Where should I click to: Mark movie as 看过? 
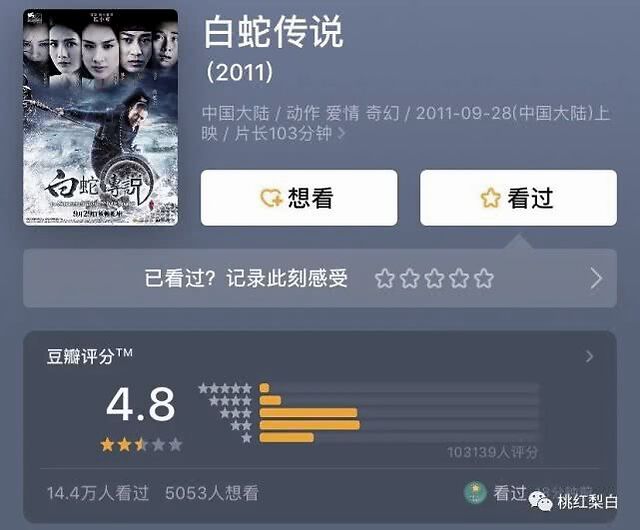click(x=518, y=198)
